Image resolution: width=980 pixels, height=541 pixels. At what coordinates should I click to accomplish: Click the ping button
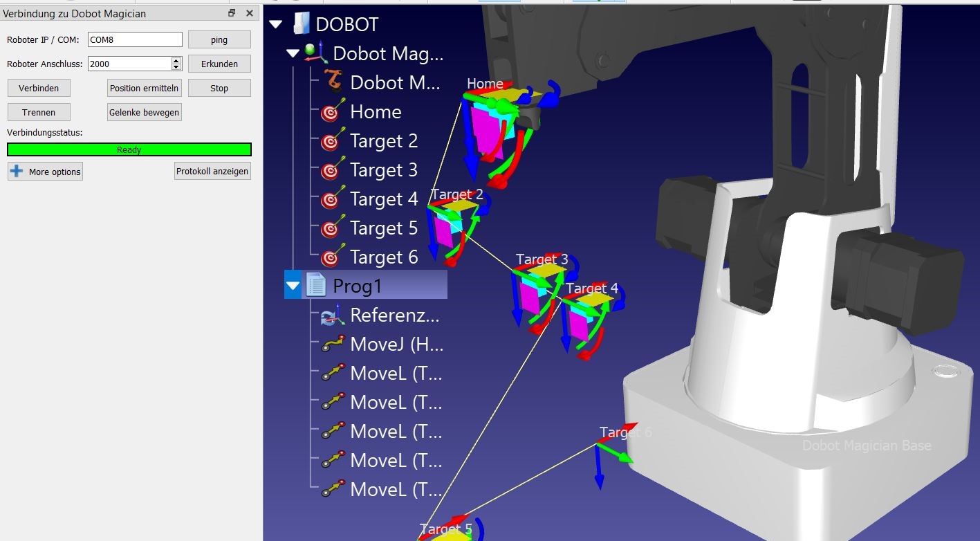click(x=219, y=39)
